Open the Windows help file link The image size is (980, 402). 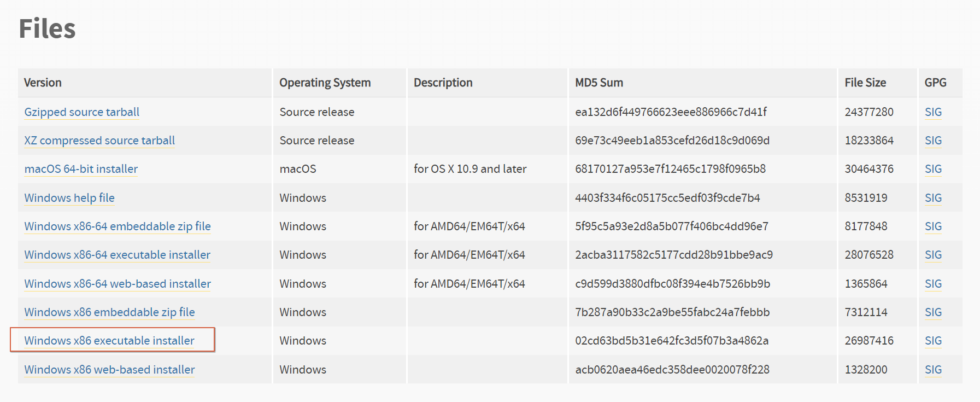69,198
